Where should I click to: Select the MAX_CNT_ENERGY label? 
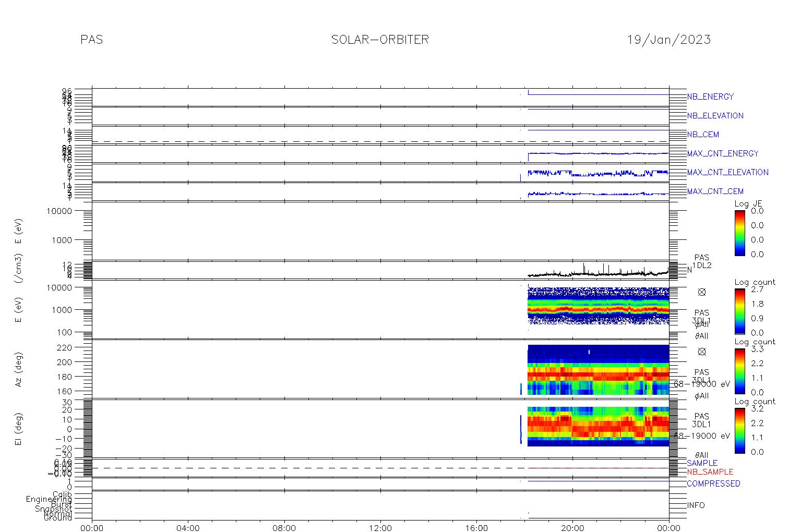tap(723, 153)
